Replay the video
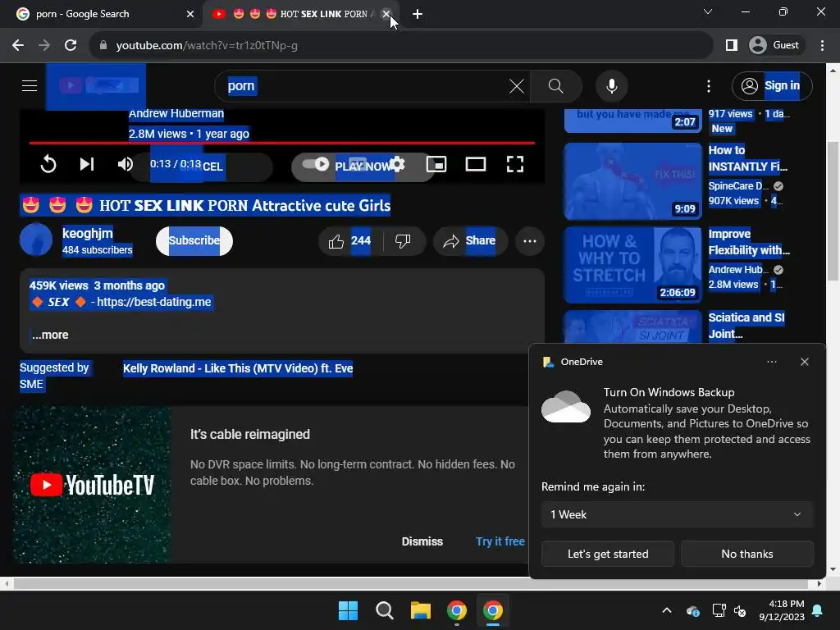The width and height of the screenshot is (840, 630). click(48, 164)
